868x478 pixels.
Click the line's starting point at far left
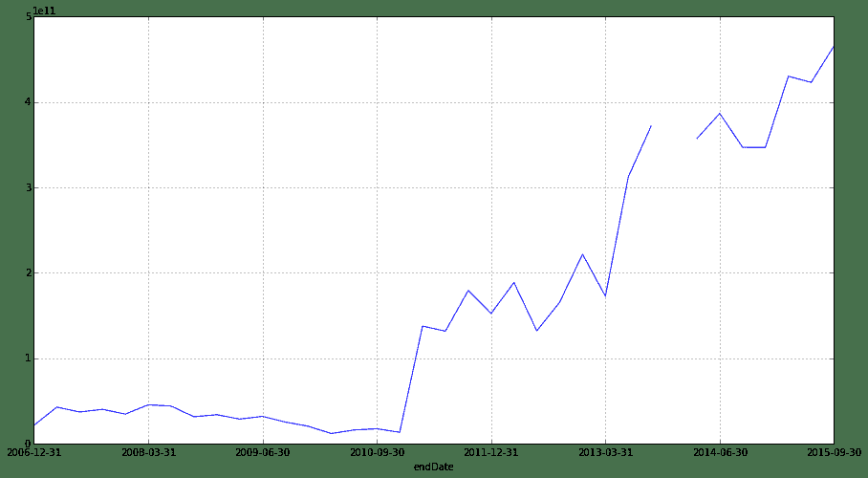(x=34, y=424)
